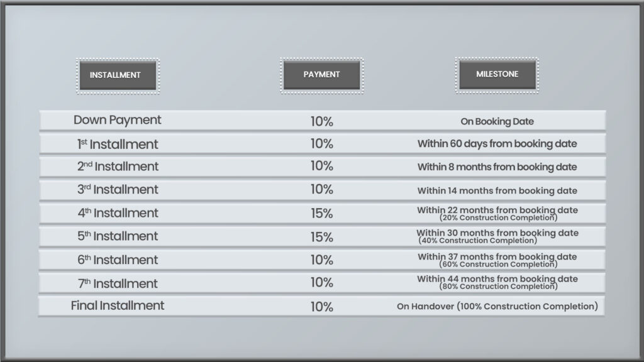Click the INSTALLMENT header button

pyautogui.click(x=118, y=75)
